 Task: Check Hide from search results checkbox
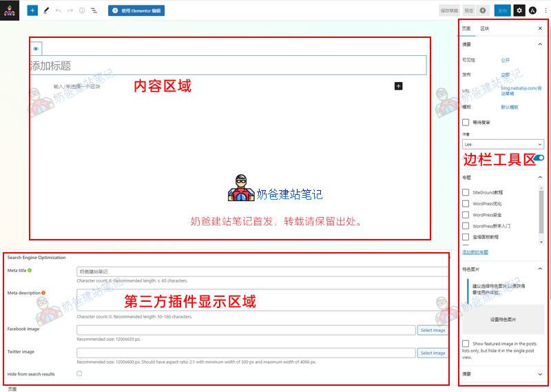click(79, 373)
